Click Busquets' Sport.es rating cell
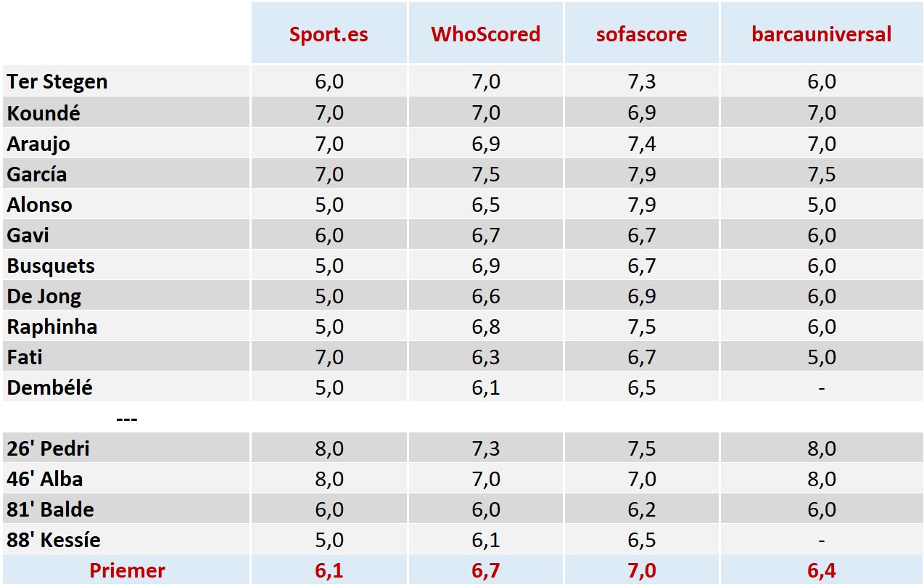The width and height of the screenshot is (924, 587). [329, 266]
